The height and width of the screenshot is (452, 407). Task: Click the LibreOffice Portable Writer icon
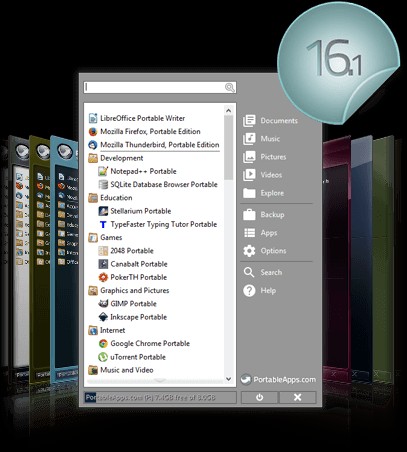click(93, 118)
